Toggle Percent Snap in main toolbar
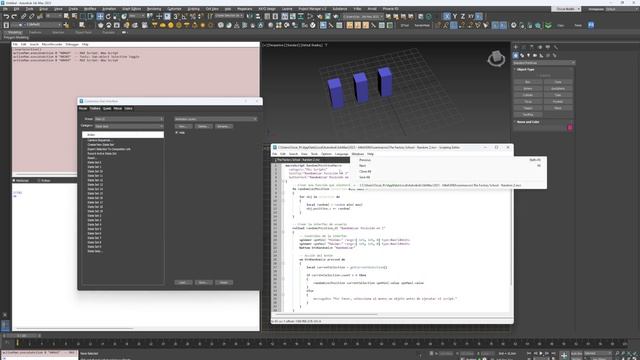Viewport: 640px width, 360px height. coord(192,16)
